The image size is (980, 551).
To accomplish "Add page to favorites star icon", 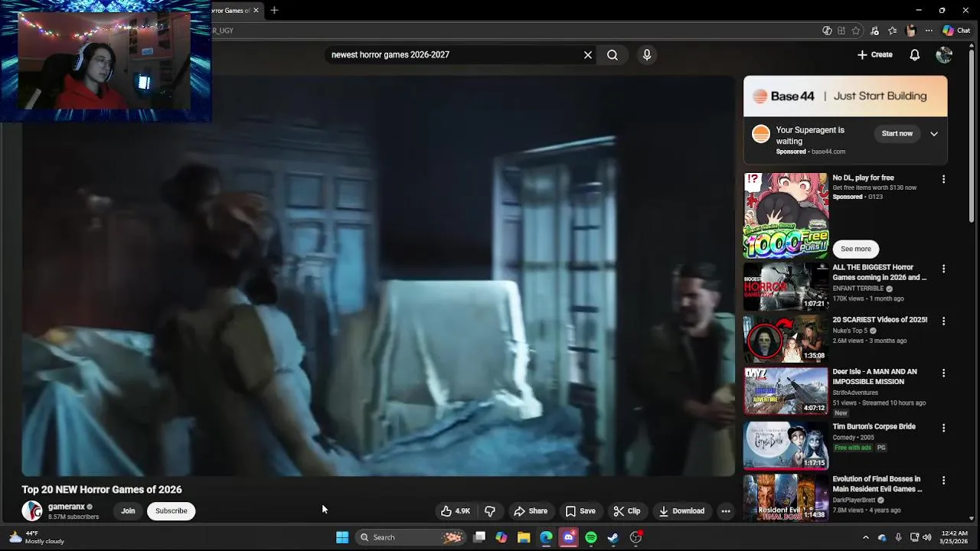I will pos(856,31).
